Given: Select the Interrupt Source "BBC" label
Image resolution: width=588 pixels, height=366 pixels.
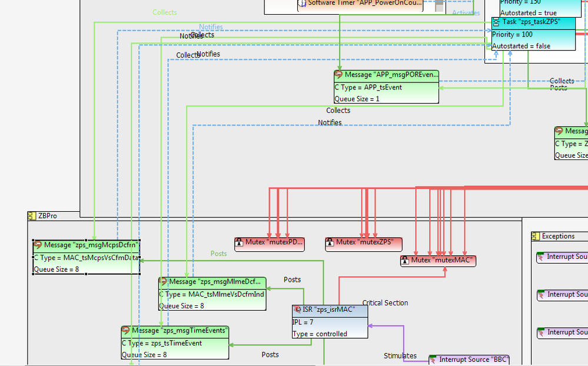Looking at the screenshot, I should [473, 360].
